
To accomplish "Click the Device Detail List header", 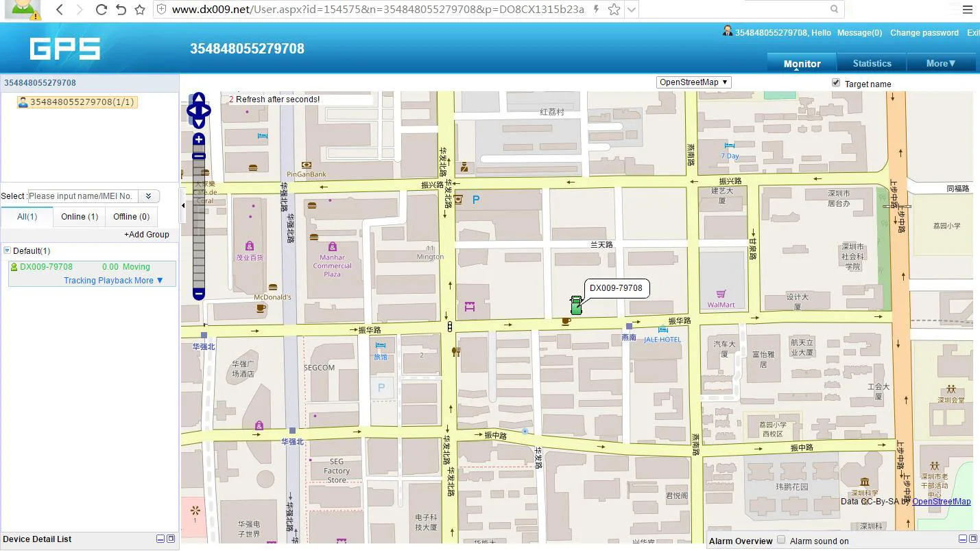I will coord(37,539).
